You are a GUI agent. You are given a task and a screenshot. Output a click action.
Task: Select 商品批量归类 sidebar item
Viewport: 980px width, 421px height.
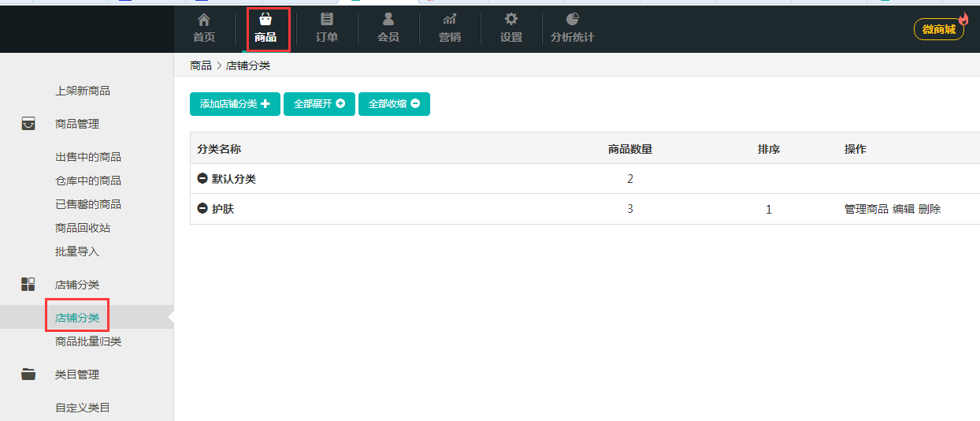tap(88, 341)
